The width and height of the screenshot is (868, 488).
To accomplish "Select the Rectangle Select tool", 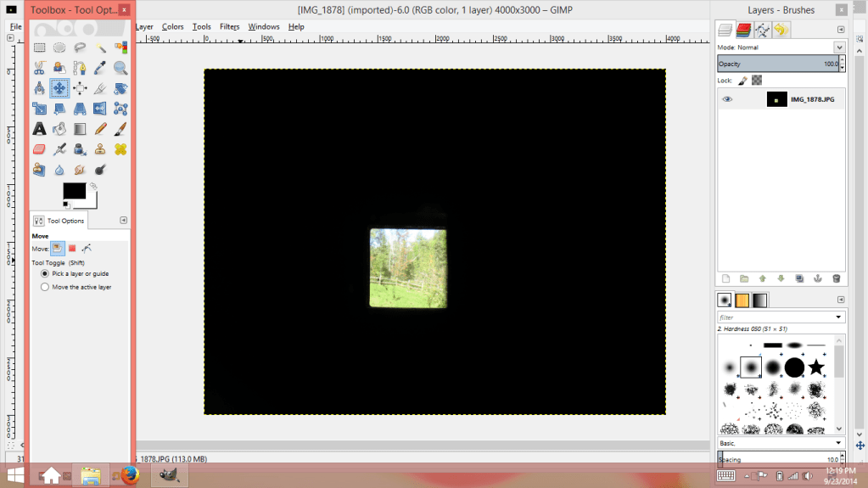I will pos(39,48).
